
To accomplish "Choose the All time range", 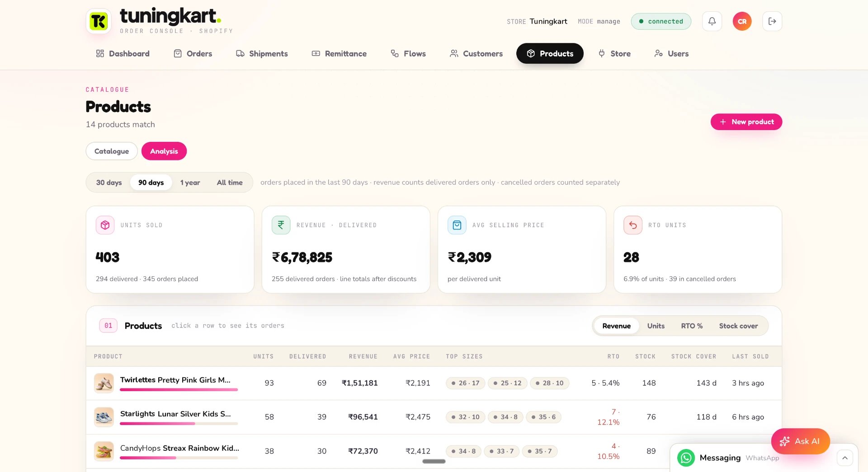I will pos(230,182).
